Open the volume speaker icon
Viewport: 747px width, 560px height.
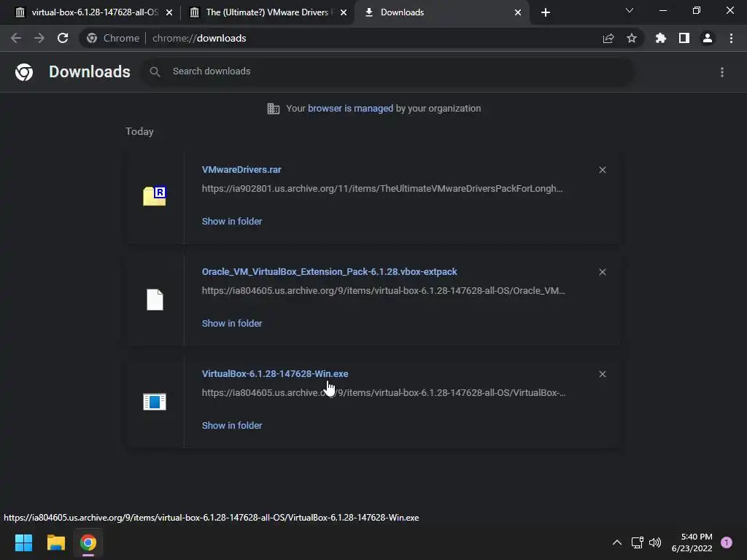(655, 542)
